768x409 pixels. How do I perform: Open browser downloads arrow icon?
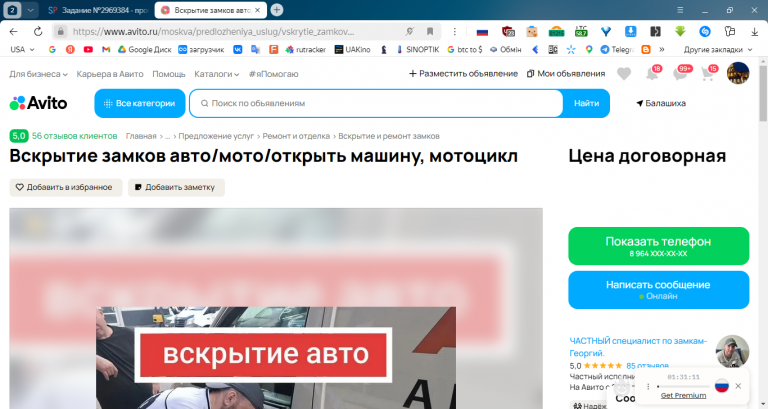pyautogui.click(x=754, y=31)
